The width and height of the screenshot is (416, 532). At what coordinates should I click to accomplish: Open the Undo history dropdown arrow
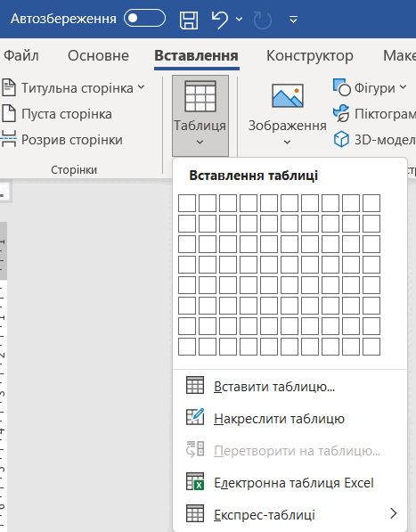(239, 20)
